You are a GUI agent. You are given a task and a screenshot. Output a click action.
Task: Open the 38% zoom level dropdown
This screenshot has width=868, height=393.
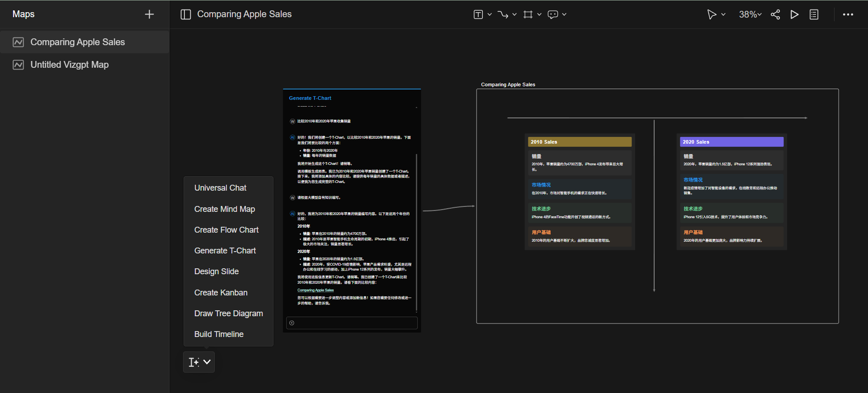(750, 14)
